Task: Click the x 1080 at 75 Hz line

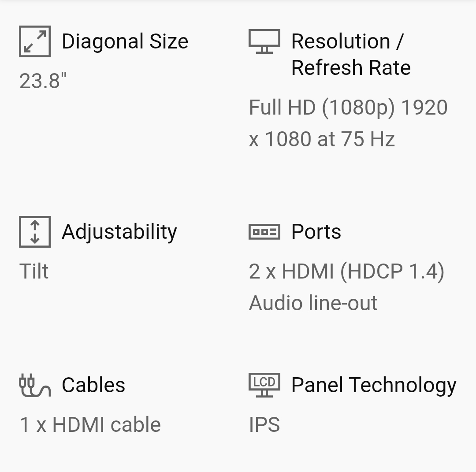Action: pyautogui.click(x=322, y=139)
